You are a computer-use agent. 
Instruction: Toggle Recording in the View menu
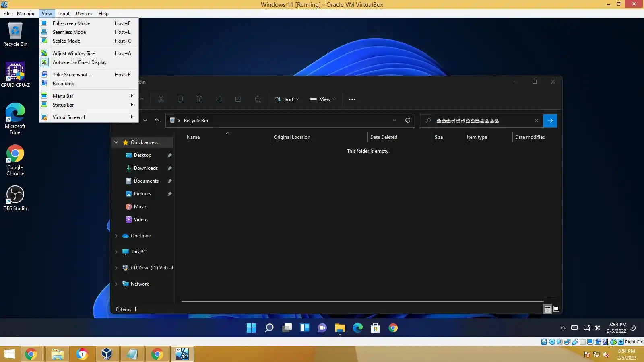[89, 84]
